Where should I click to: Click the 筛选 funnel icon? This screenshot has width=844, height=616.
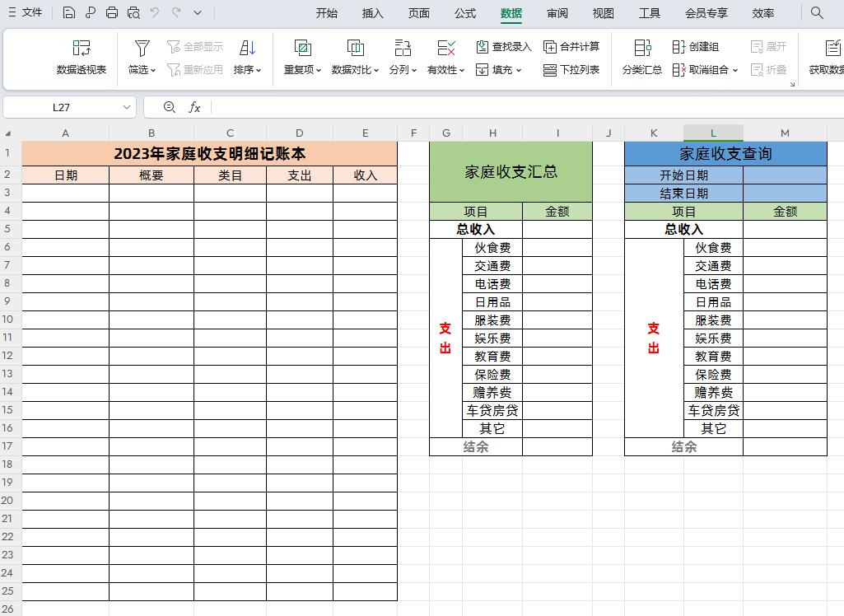pos(142,48)
